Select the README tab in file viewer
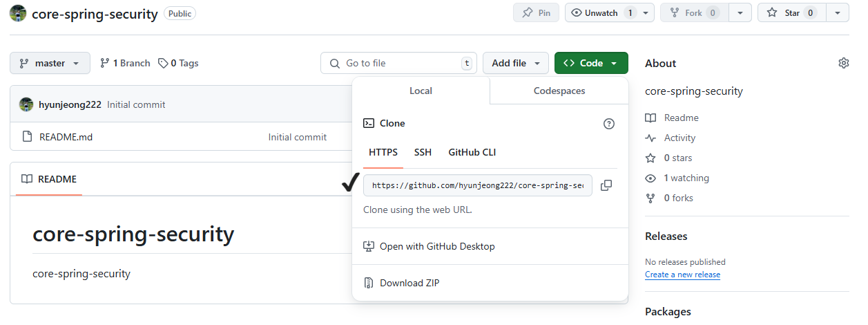 (49, 179)
